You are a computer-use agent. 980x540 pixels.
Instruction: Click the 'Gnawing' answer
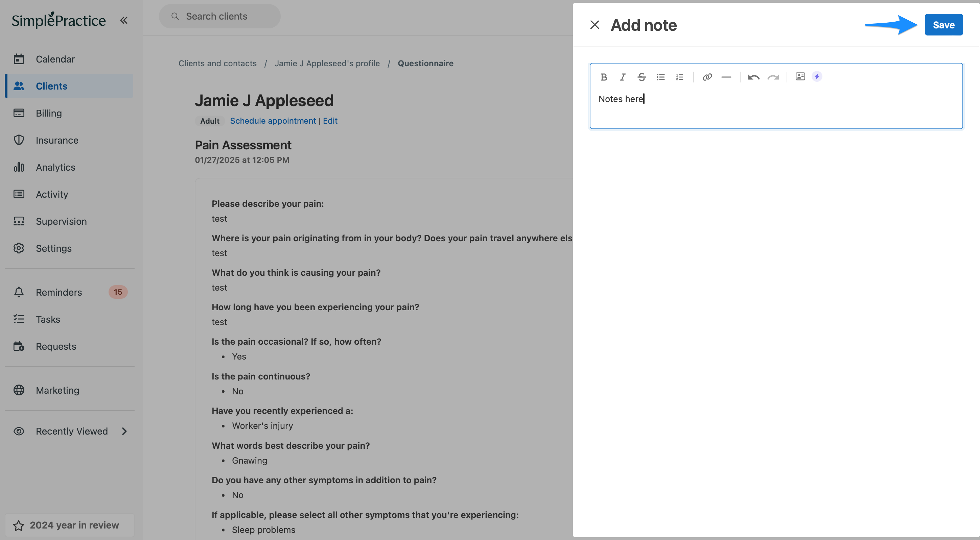pyautogui.click(x=250, y=461)
